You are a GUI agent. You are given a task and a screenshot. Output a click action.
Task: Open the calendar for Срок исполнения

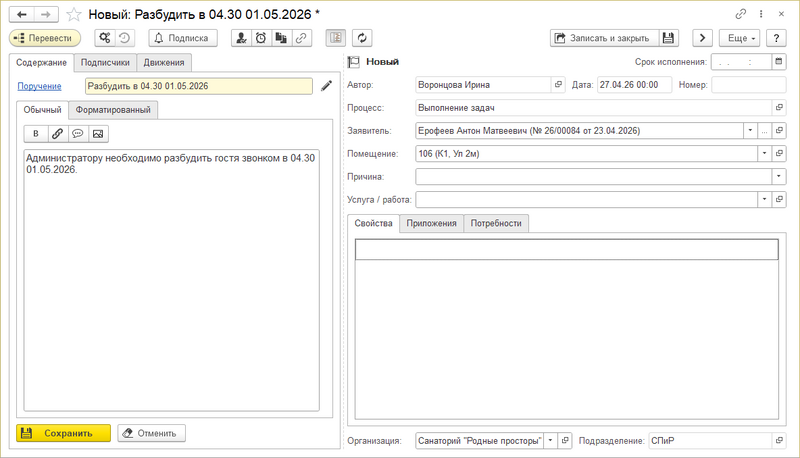coord(779,62)
